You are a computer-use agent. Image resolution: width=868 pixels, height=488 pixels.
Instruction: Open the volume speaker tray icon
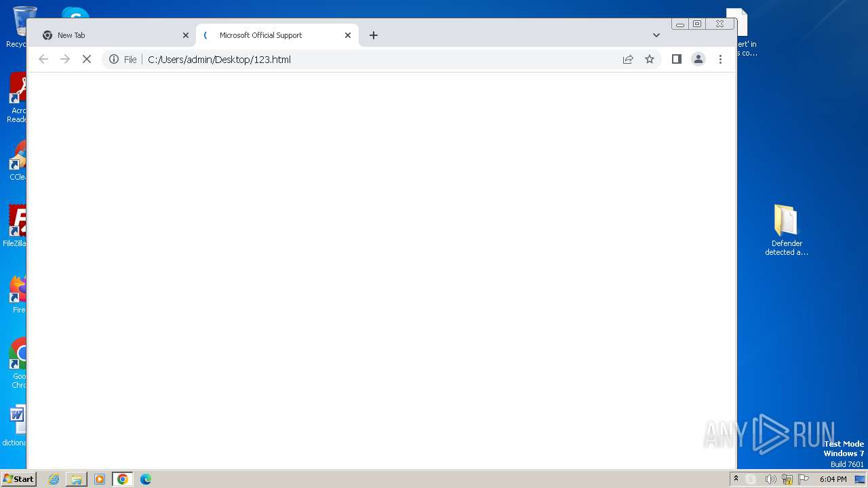(x=770, y=479)
